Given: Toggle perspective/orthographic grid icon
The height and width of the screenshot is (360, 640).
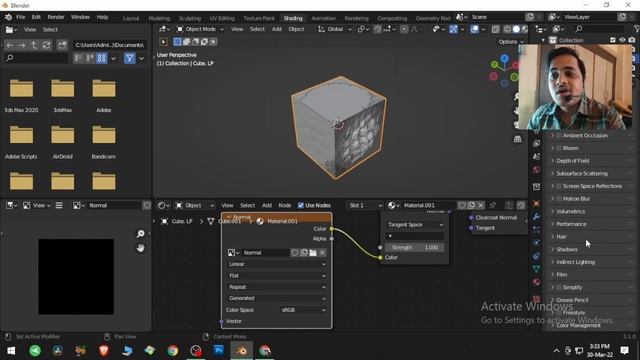Looking at the screenshot, I should tap(517, 139).
